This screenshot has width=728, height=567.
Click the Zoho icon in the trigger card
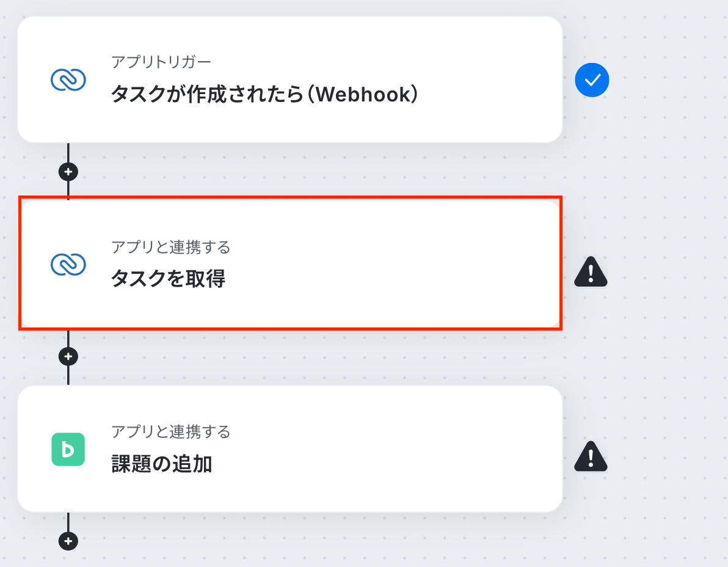point(68,80)
